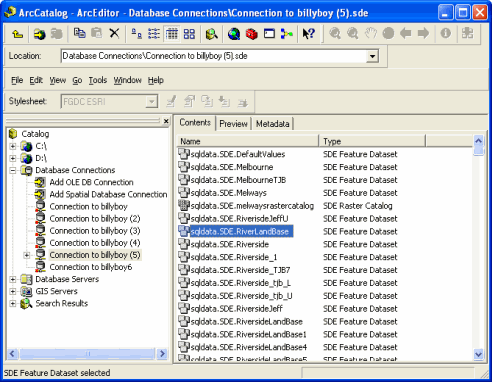Click the Create Thumbnail icon
This screenshot has width=492, height=382.
467,33
